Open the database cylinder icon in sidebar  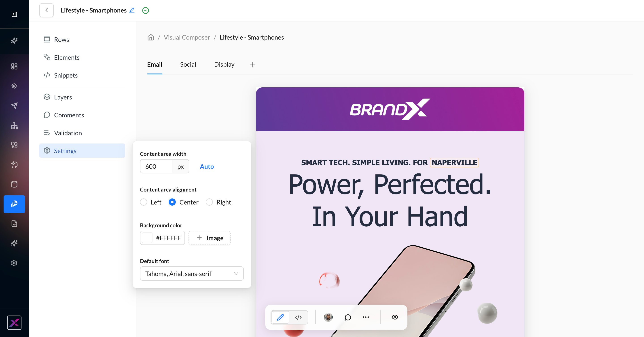click(14, 184)
